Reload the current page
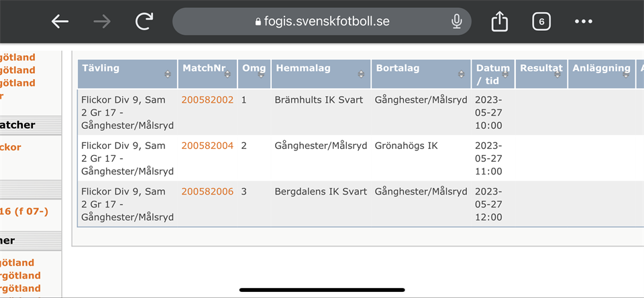Viewport: 644px width, 298px height. pyautogui.click(x=144, y=21)
